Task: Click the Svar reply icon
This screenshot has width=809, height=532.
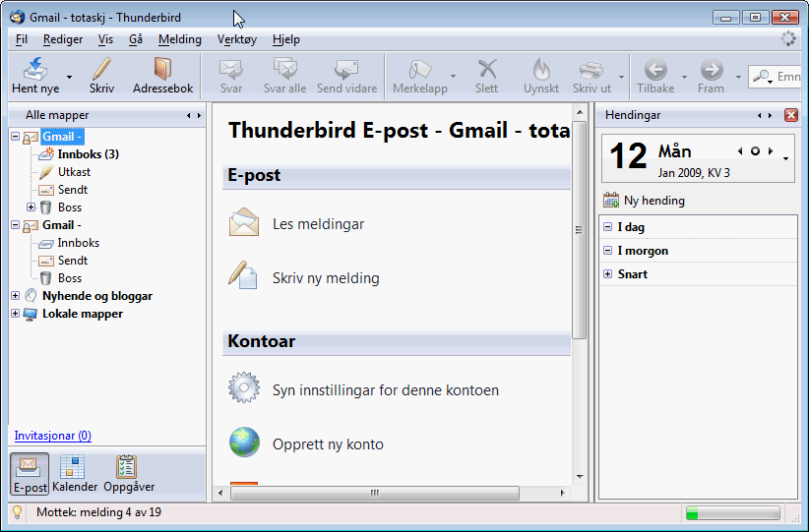Action: tap(230, 69)
